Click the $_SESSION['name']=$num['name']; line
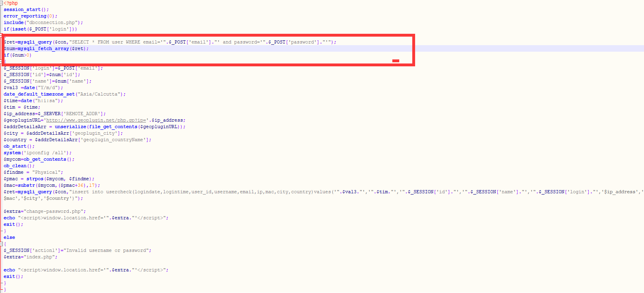 click(x=48, y=81)
